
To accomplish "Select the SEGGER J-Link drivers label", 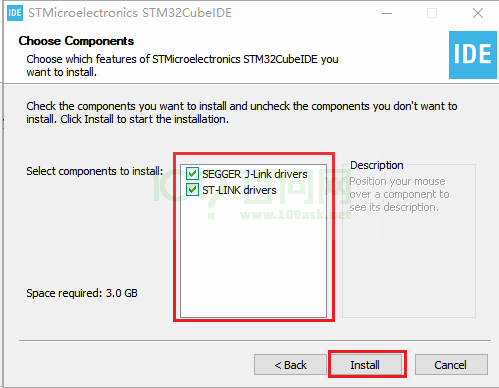I will [x=255, y=174].
